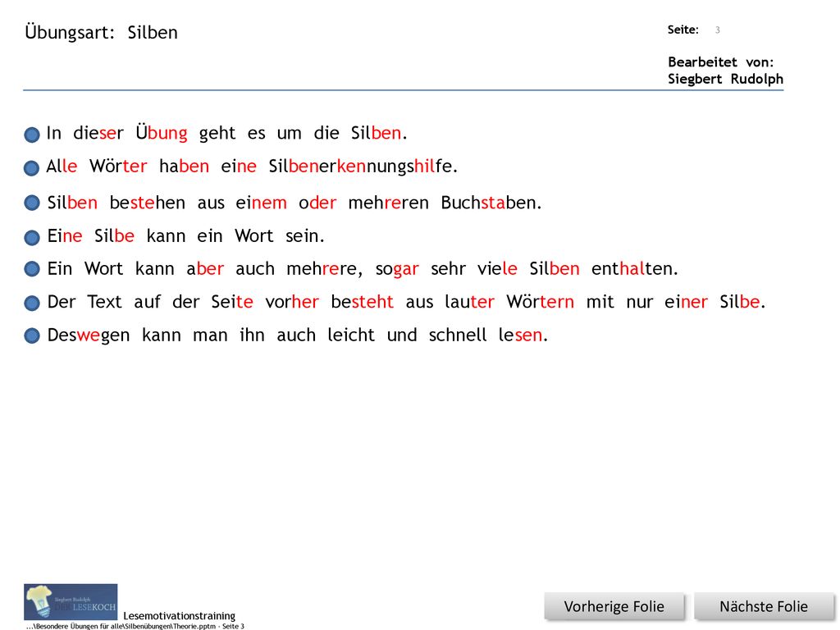Click the bullet before 'Silben bestehen aus'
This screenshot has height=630, width=840.
[32, 203]
